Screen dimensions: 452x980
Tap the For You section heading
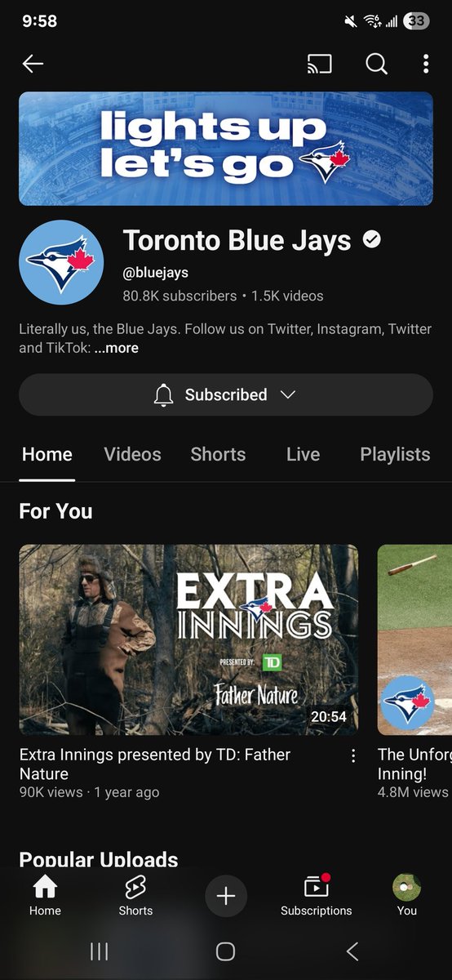(55, 511)
